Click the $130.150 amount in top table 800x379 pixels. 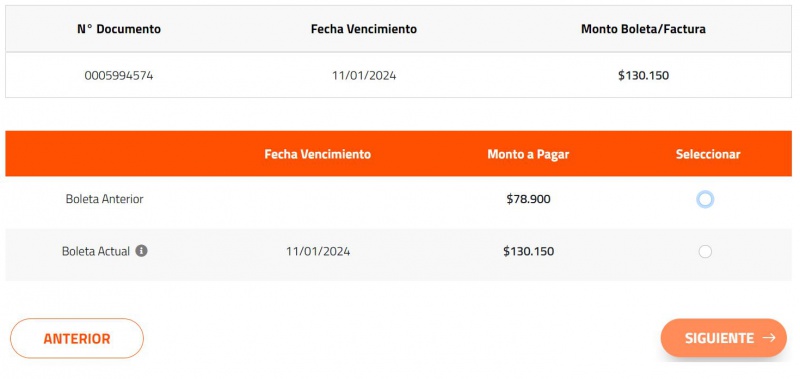[643, 76]
